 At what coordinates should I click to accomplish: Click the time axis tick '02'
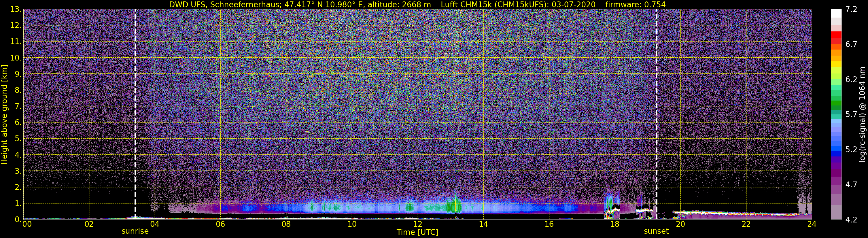89,224
